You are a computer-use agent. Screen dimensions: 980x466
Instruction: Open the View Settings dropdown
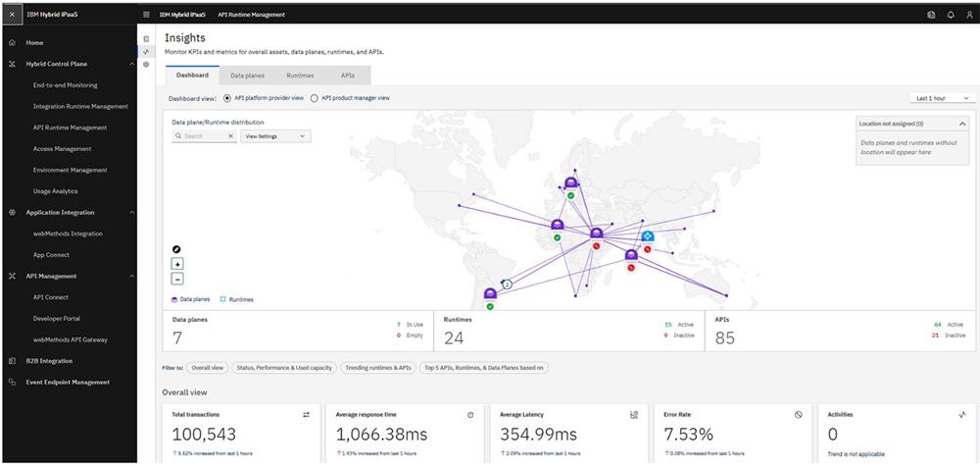(275, 136)
